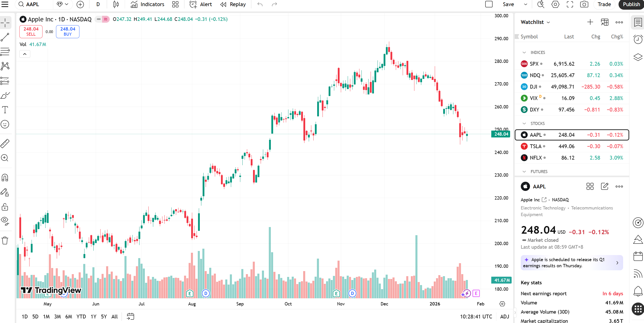This screenshot has height=323, width=644.
Task: Select the Measure ruler tool
Action: pyautogui.click(x=5, y=143)
